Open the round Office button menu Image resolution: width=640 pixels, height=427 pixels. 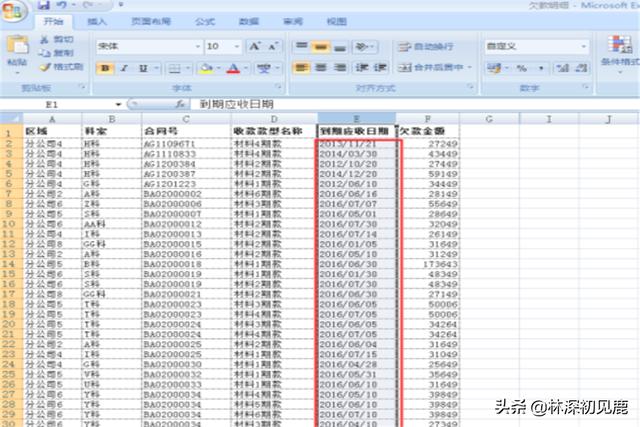pyautogui.click(x=13, y=10)
